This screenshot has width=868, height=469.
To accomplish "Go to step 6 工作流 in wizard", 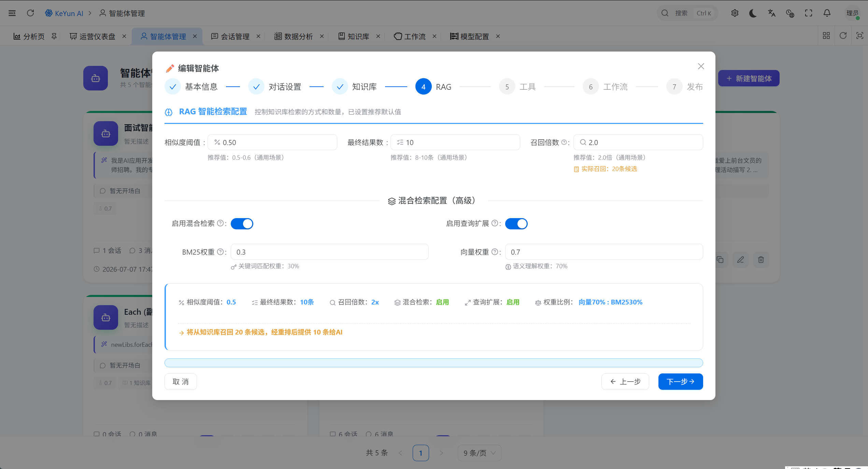I will coord(605,87).
